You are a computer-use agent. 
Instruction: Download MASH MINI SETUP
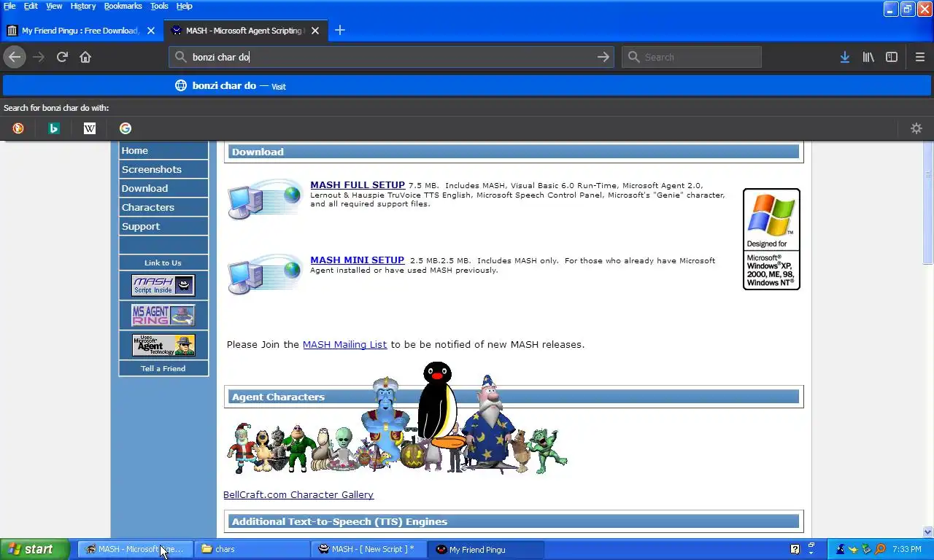(357, 260)
